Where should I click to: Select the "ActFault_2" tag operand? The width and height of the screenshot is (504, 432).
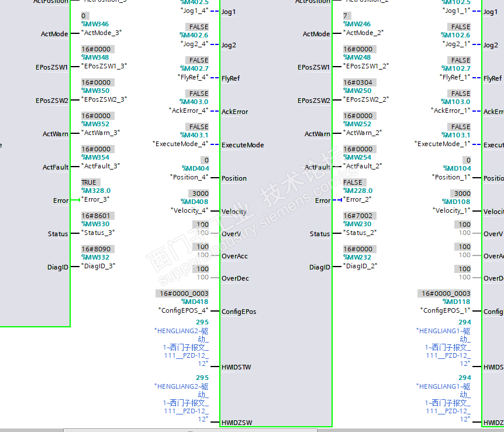pyautogui.click(x=363, y=166)
